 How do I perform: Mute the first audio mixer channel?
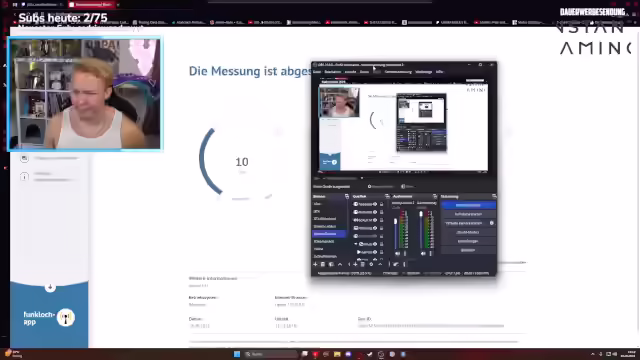click(x=398, y=253)
